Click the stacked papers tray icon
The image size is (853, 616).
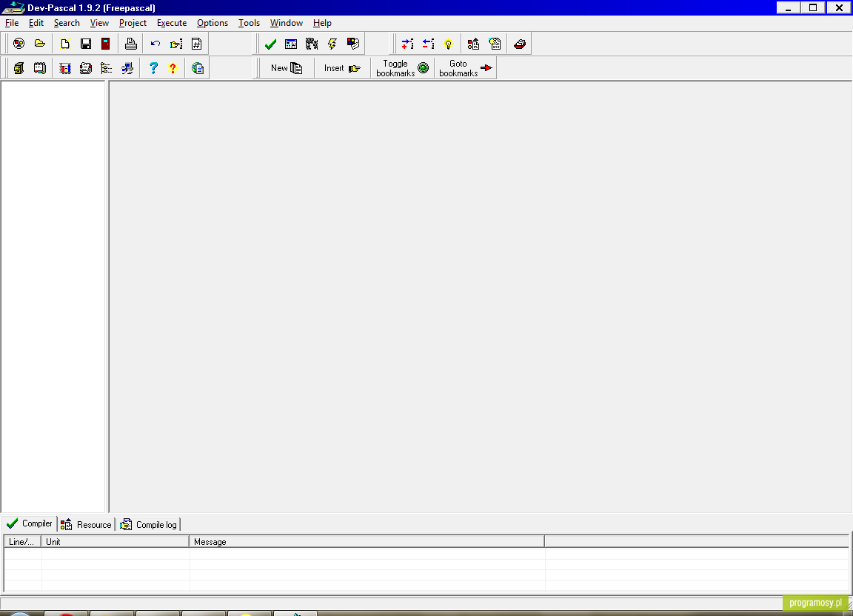click(86, 68)
